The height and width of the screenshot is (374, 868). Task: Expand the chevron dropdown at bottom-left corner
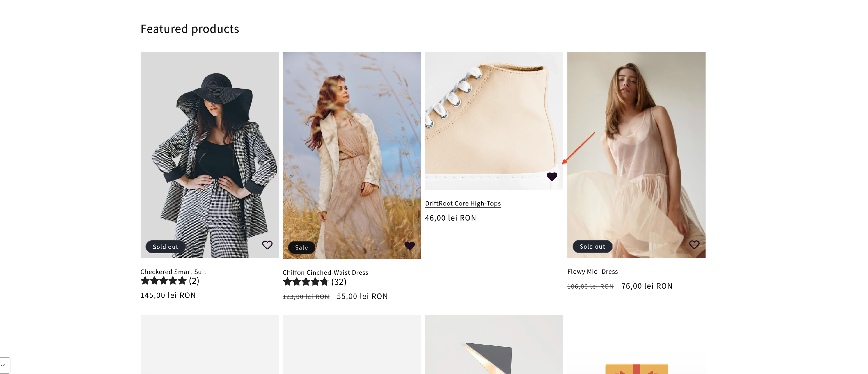point(3,365)
